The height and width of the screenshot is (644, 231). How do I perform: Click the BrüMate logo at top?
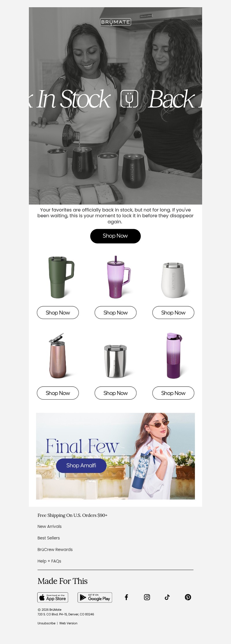pos(115,22)
